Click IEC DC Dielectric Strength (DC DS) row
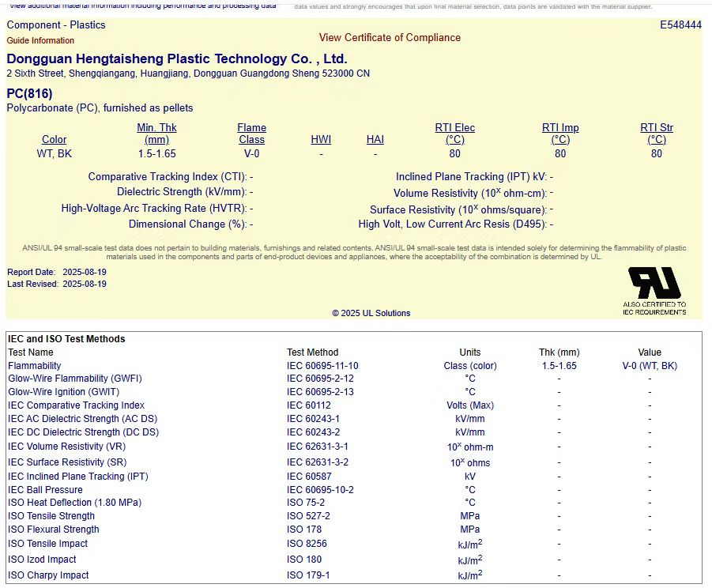Image resolution: width=712 pixels, height=588 pixels. click(x=84, y=432)
